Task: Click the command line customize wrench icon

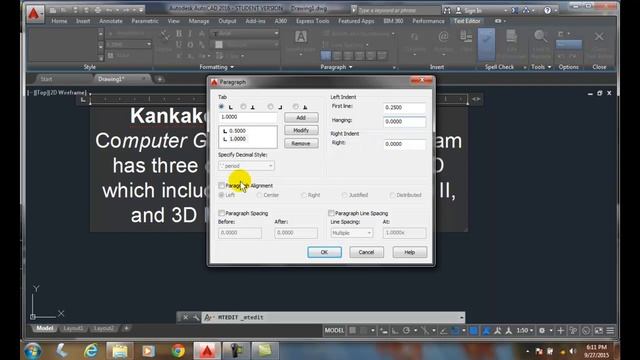Action: tap(196, 317)
